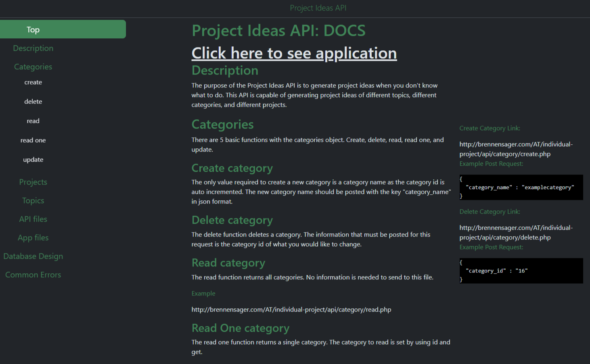Click the Description paragraph about project ideas
This screenshot has width=590, height=364.
(x=315, y=95)
